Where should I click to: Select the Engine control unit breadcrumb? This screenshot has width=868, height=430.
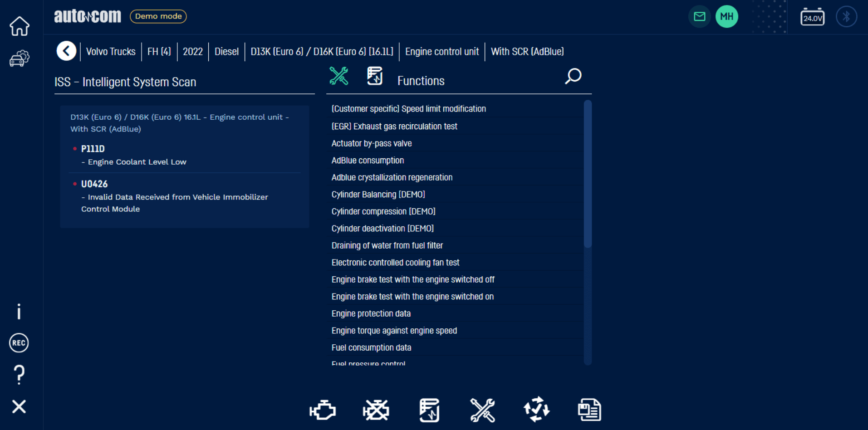click(441, 52)
